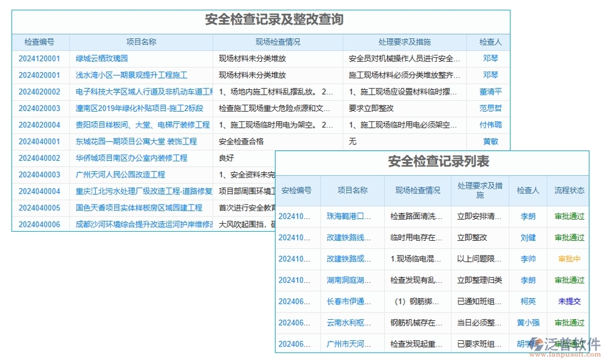
Task: Select inspector 李朗
Action: [x=527, y=215]
